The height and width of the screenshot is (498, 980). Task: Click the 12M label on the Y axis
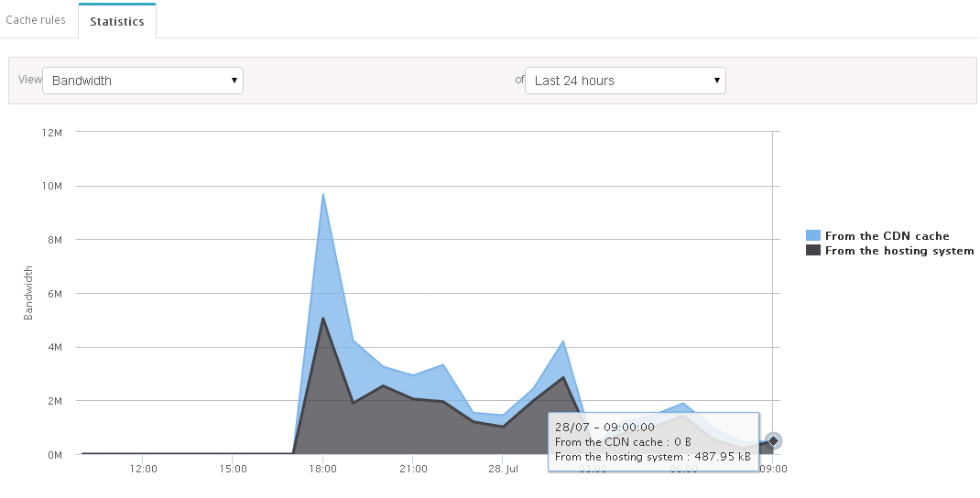tap(52, 133)
